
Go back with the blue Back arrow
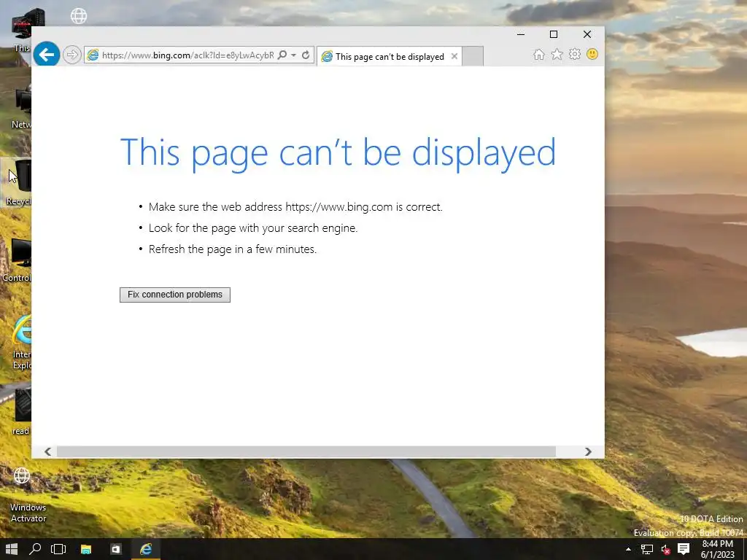click(46, 54)
